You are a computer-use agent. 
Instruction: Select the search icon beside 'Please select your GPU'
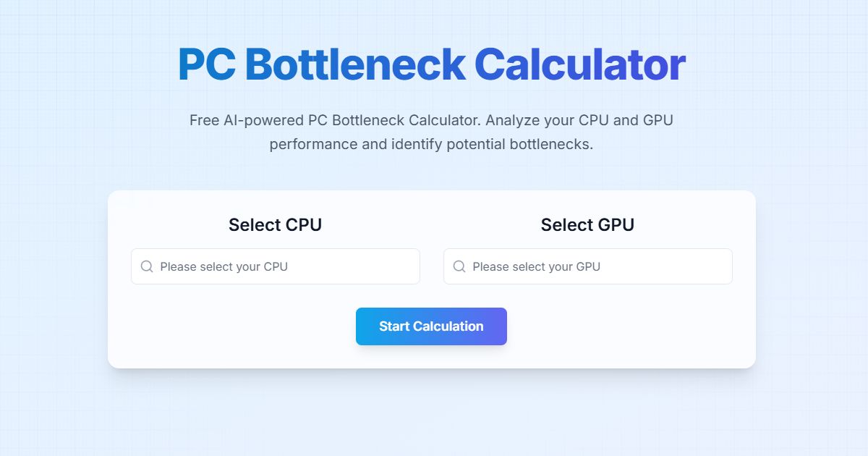[460, 266]
